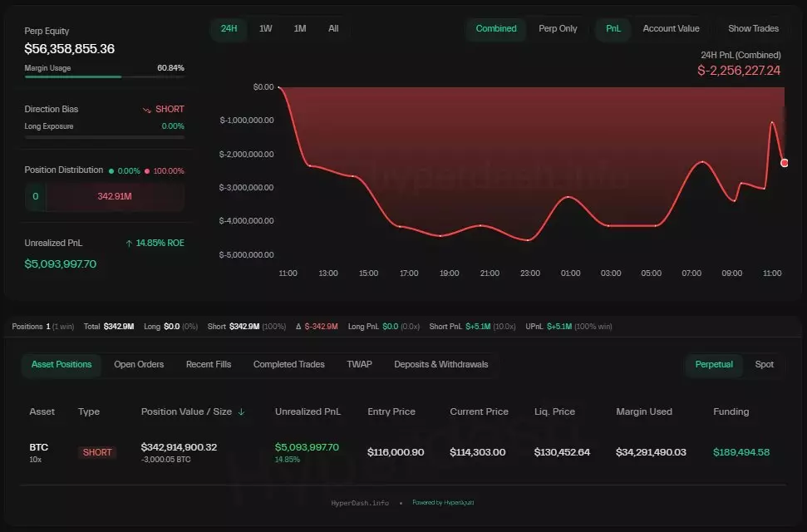This screenshot has height=532, width=807.
Task: Toggle Show Trades on the chart
Action: 753,28
